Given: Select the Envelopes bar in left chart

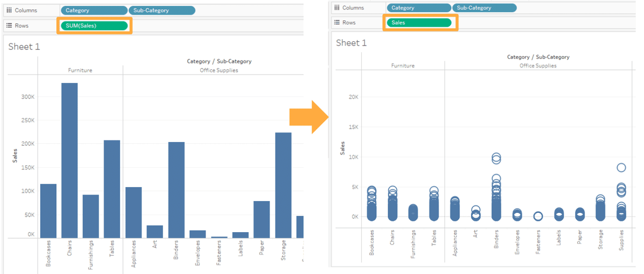Looking at the screenshot, I should (197, 234).
